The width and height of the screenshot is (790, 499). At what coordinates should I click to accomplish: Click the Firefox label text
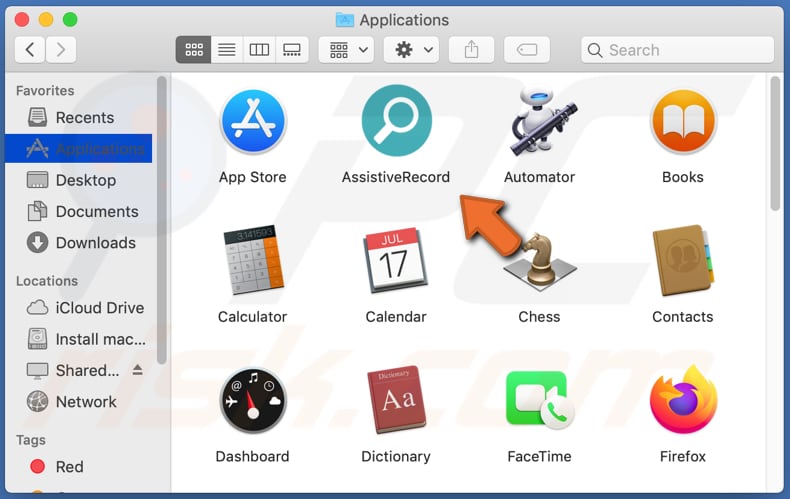pyautogui.click(x=683, y=456)
